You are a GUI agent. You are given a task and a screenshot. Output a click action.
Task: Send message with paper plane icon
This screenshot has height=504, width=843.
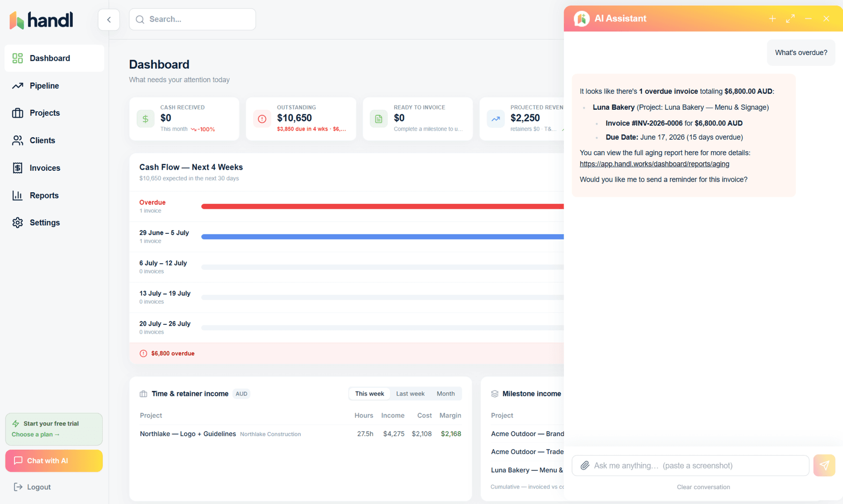(824, 465)
